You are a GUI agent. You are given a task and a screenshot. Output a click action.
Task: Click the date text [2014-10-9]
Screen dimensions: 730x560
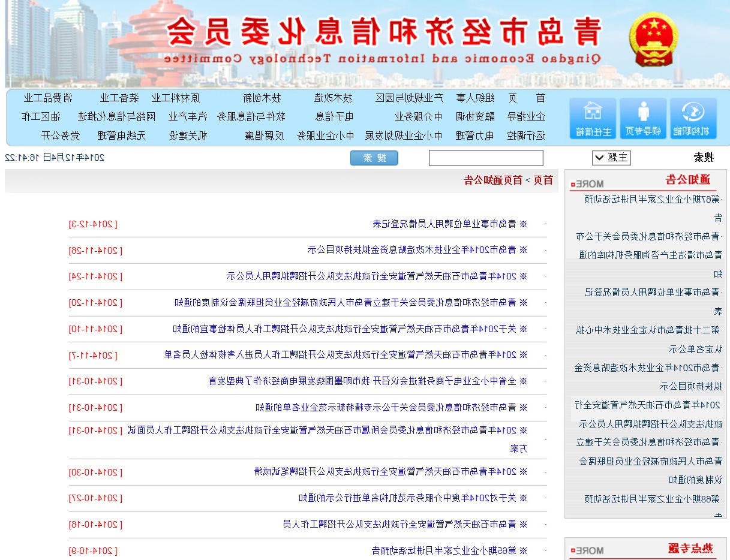tap(93, 550)
